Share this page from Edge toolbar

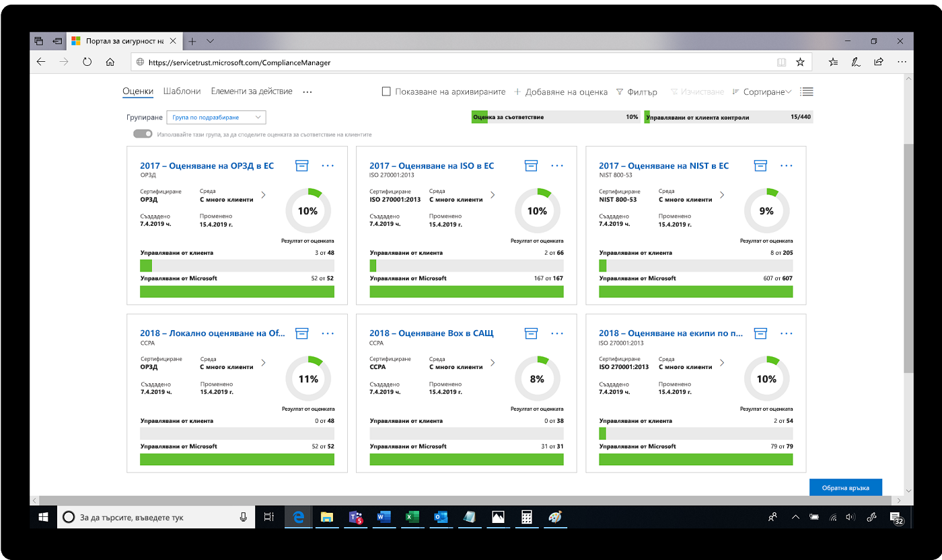[878, 62]
